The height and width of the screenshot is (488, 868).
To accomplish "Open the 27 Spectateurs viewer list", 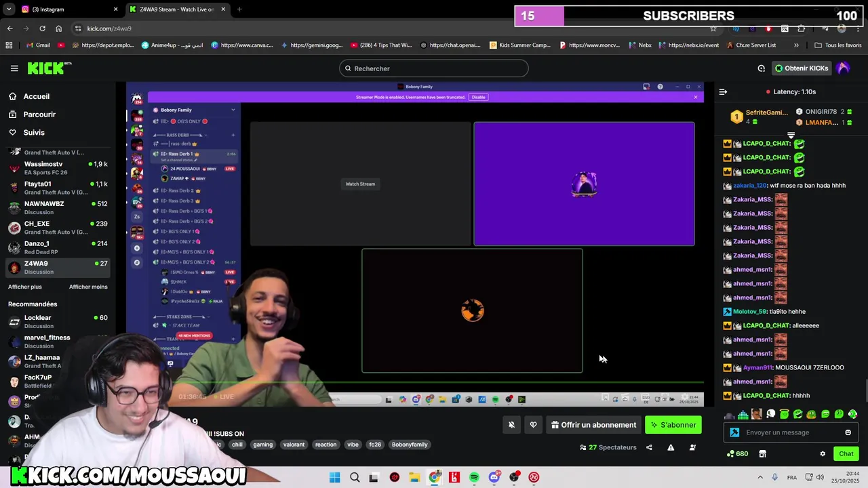I will (608, 447).
